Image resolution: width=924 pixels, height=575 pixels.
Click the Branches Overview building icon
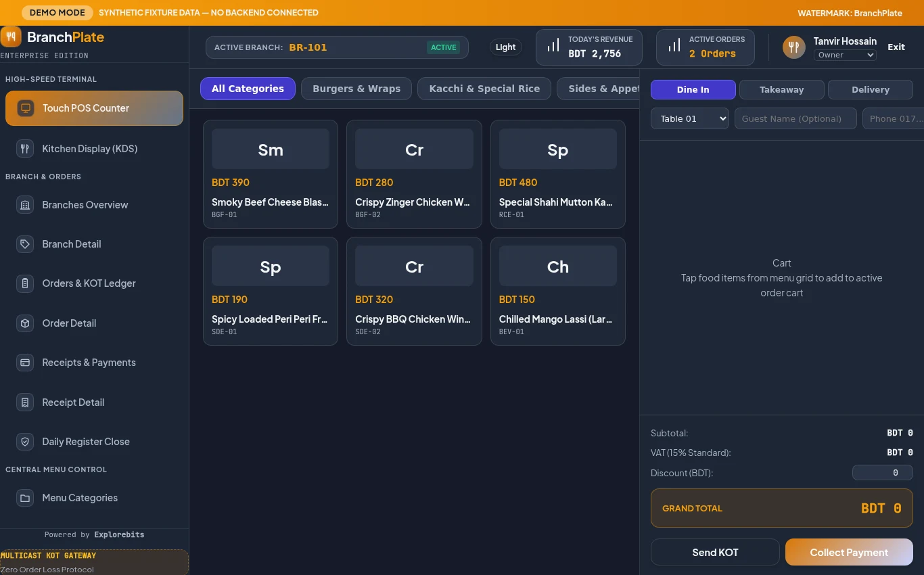25,205
